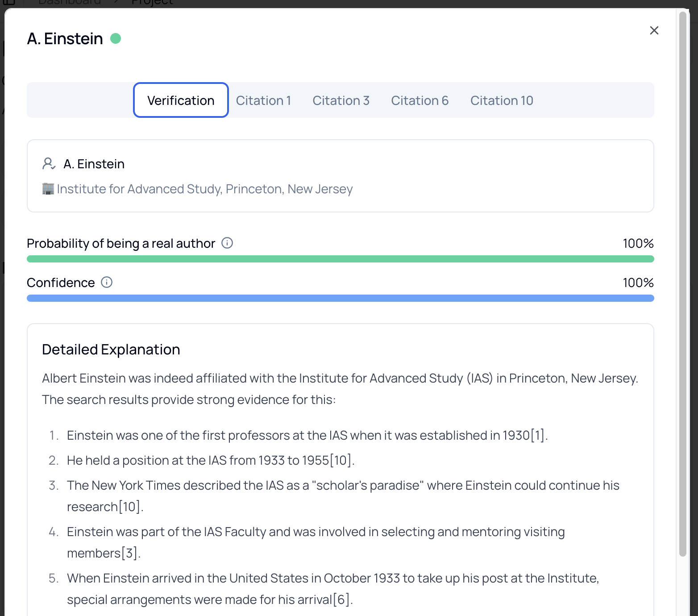Open reference [1] after "established in 1930"
Viewport: 698px width, 616px height.
(538, 436)
